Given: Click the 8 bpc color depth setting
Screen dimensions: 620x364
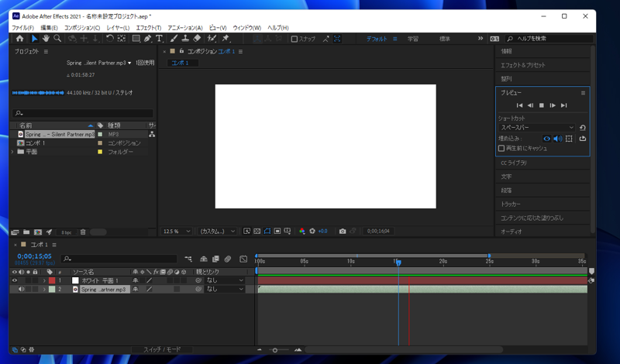Looking at the screenshot, I should coord(67,232).
